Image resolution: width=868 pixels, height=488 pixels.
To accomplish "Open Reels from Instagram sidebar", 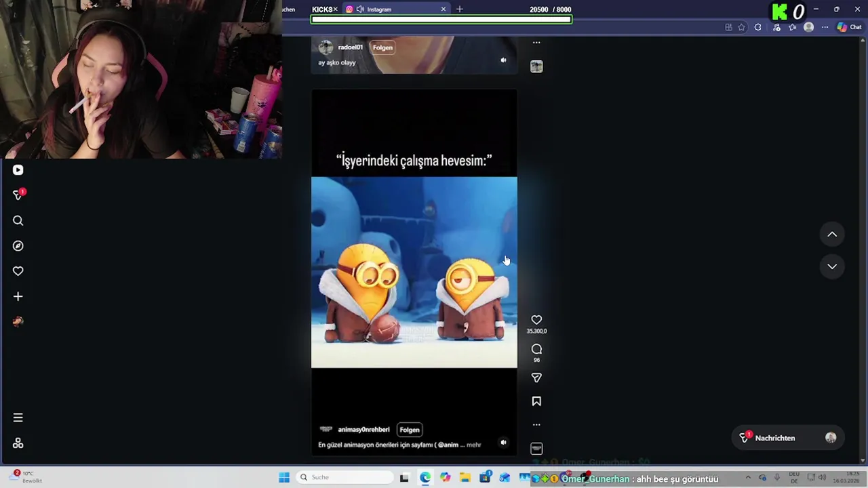I will (18, 170).
